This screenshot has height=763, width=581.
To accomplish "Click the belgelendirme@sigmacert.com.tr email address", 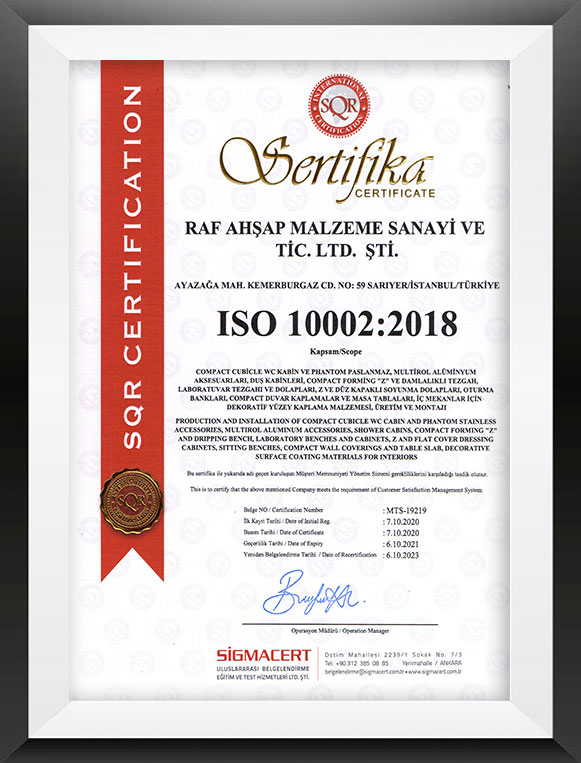I will coord(364,672).
